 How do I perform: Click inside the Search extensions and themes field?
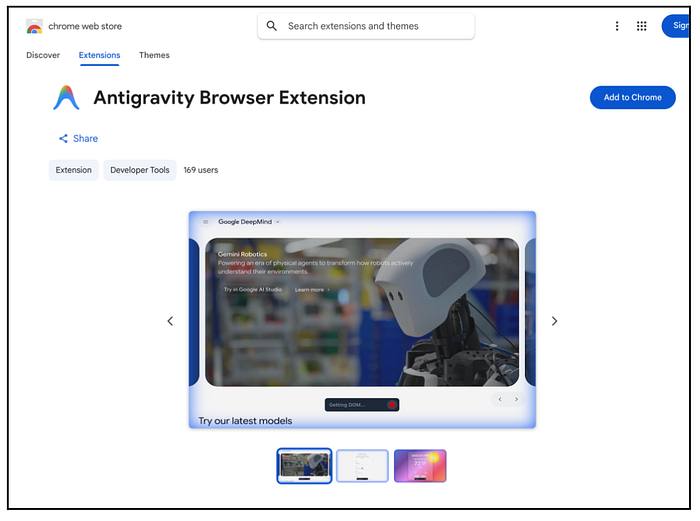366,26
